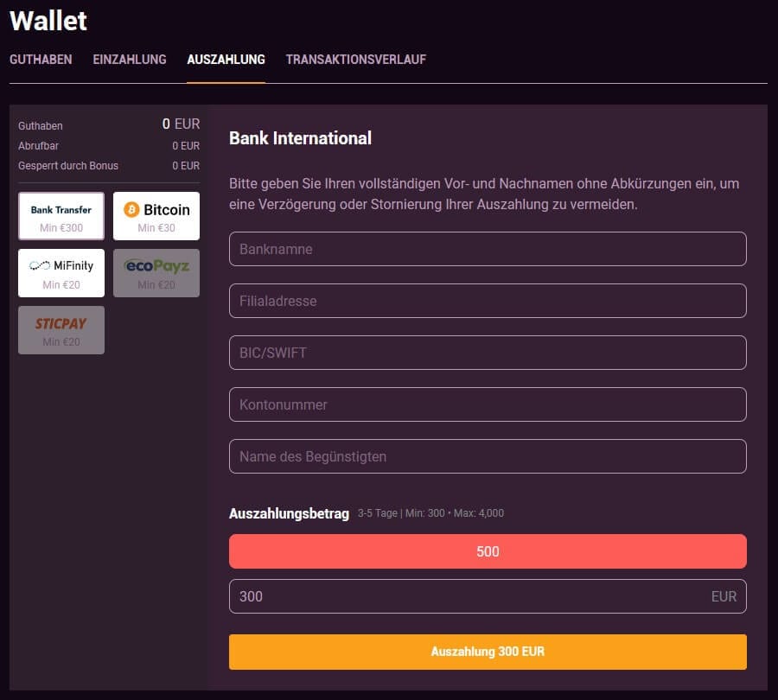Screen dimensions: 778x700
Task: Click the Bankname input field
Action: pos(487,249)
